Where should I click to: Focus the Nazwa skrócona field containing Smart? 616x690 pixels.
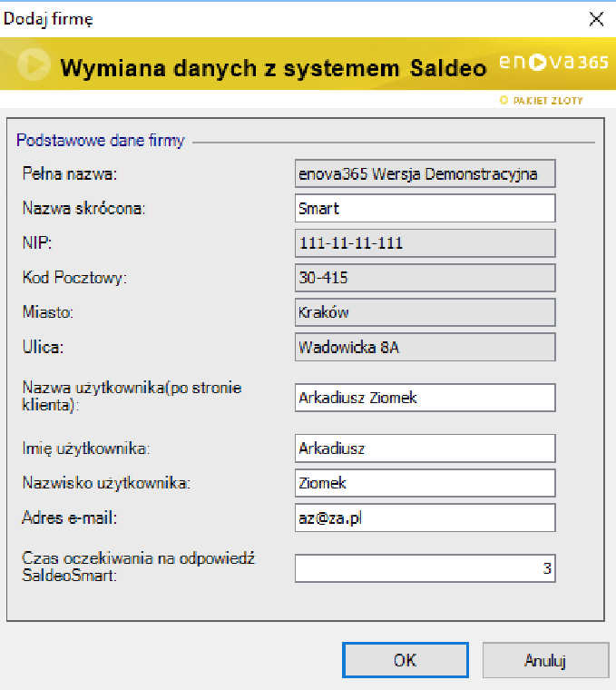425,208
